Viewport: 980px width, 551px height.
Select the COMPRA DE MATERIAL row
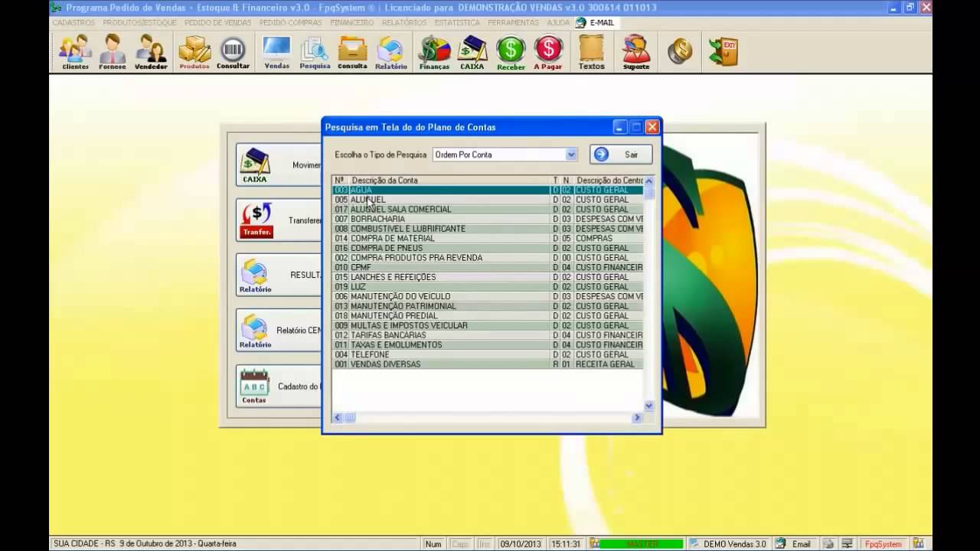tap(488, 239)
